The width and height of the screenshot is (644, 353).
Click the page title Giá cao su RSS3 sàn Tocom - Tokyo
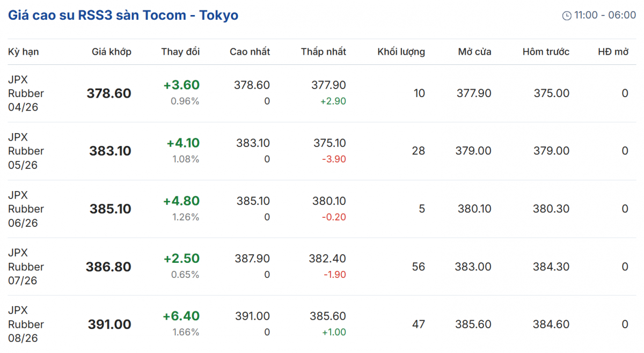123,15
